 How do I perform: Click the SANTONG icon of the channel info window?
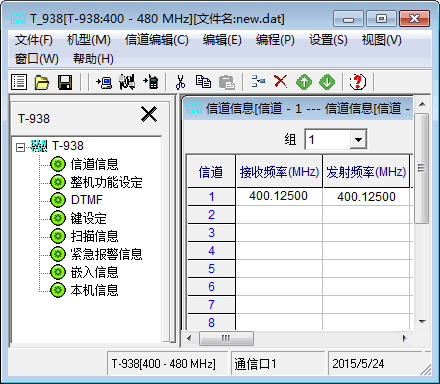pyautogui.click(x=194, y=108)
